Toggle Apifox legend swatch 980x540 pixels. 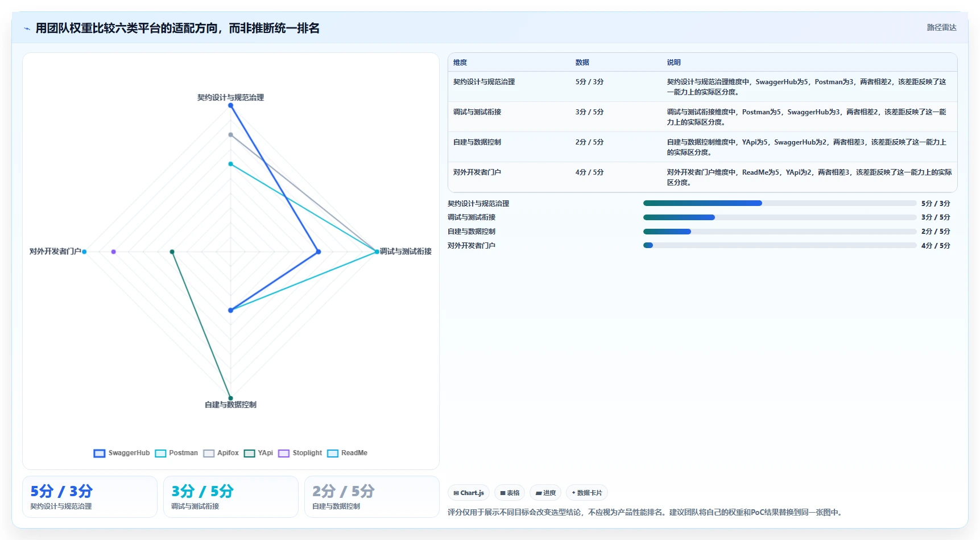click(209, 454)
